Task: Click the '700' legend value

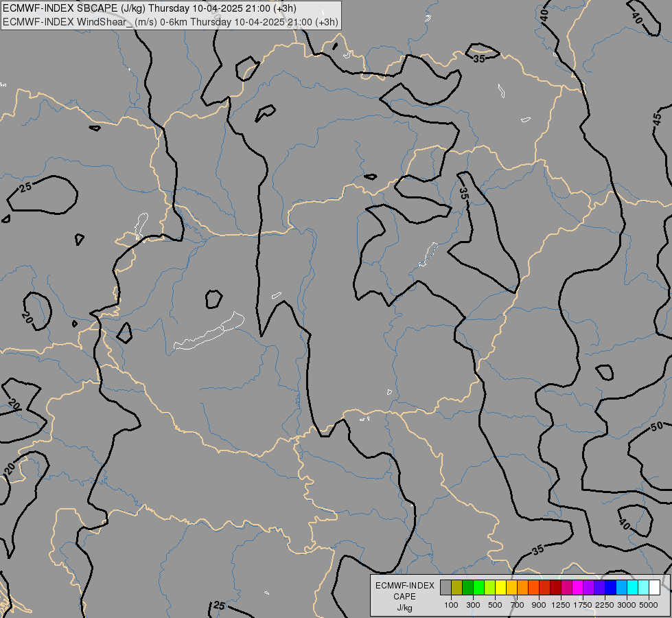Action: [517, 605]
